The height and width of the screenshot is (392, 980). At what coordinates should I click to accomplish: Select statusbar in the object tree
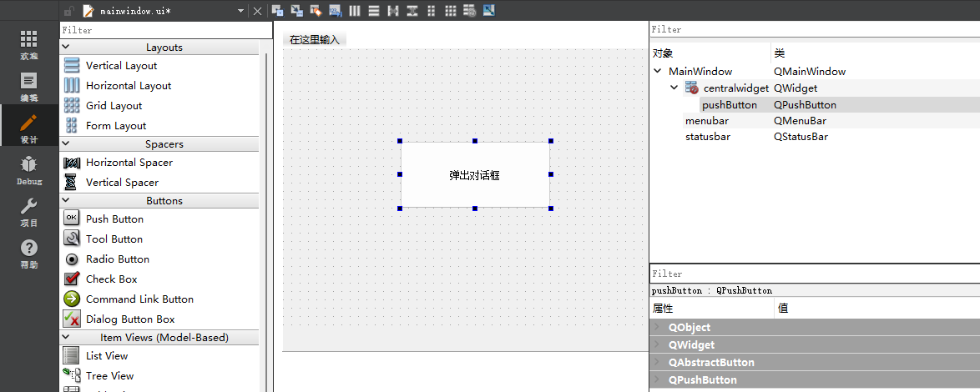coord(708,137)
